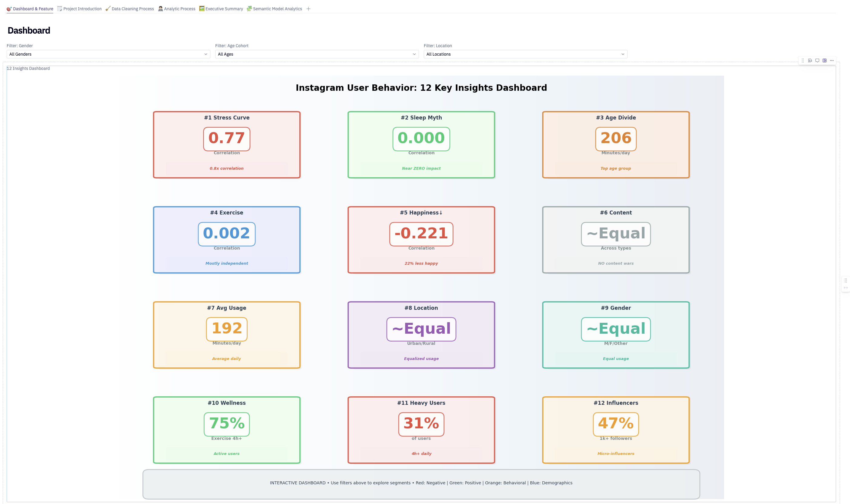Click the 12 Insights Dashboard block label
850x504 pixels.
click(28, 68)
